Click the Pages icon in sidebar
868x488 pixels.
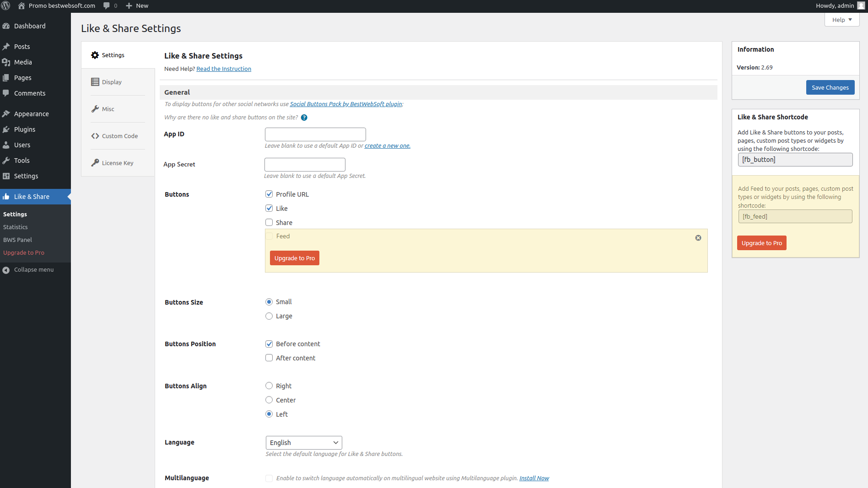pyautogui.click(x=6, y=78)
